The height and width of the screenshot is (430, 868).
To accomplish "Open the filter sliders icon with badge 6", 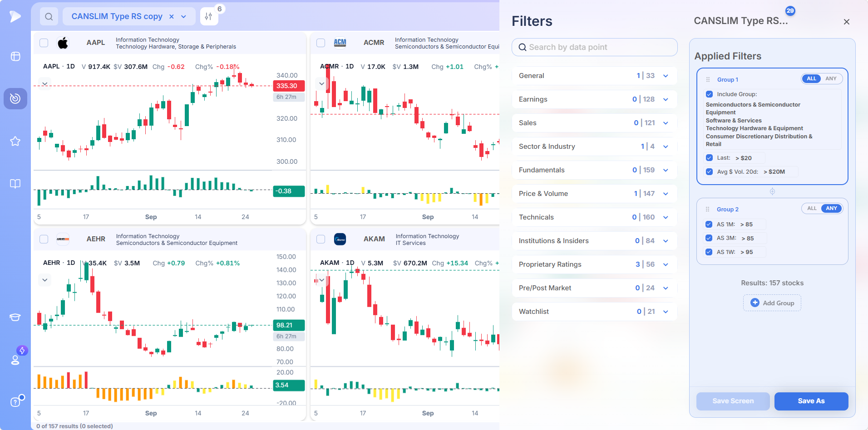I will (208, 17).
